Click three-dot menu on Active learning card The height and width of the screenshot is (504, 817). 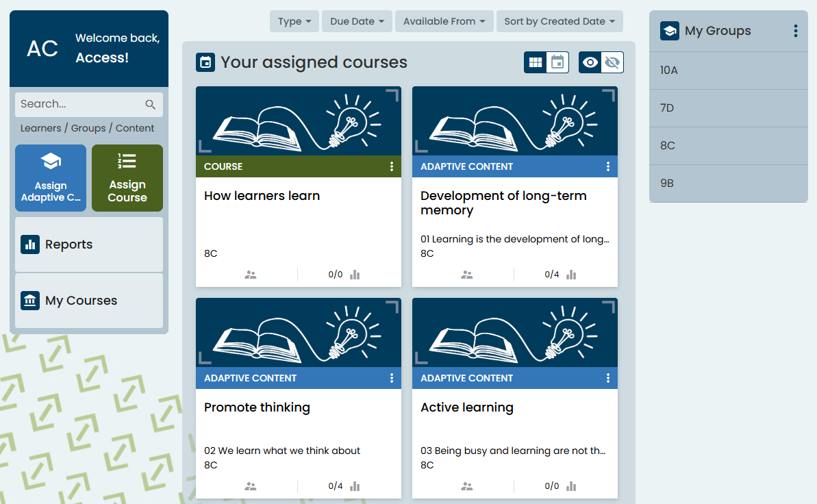tap(608, 378)
